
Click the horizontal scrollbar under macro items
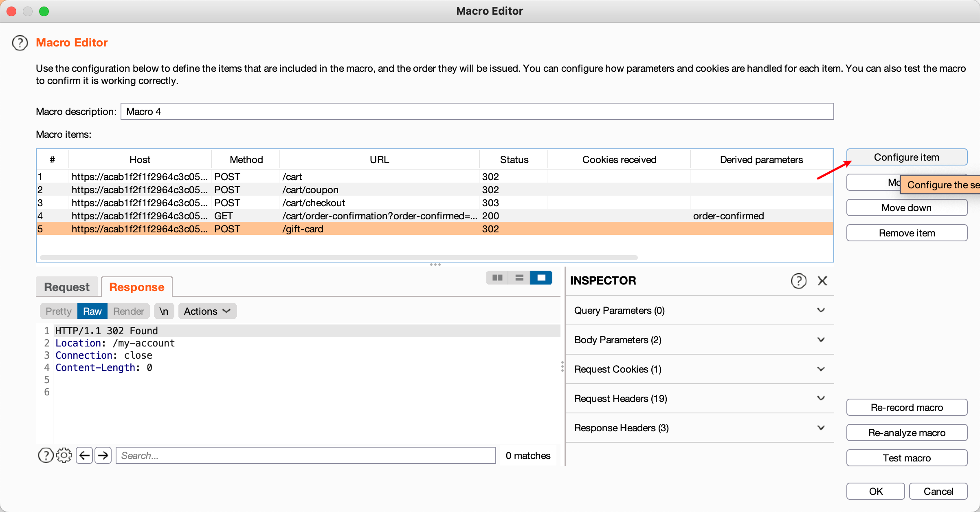point(338,258)
